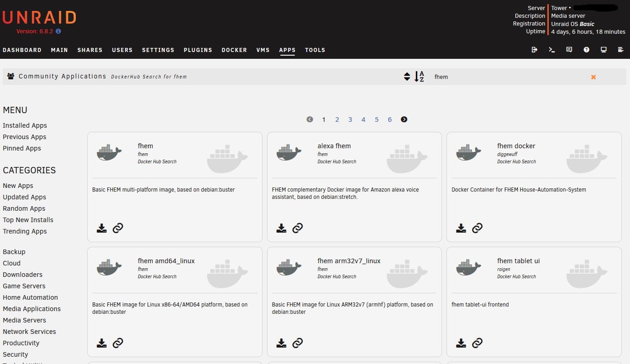Go to results page 4
The height and width of the screenshot is (364, 630).
click(x=363, y=120)
